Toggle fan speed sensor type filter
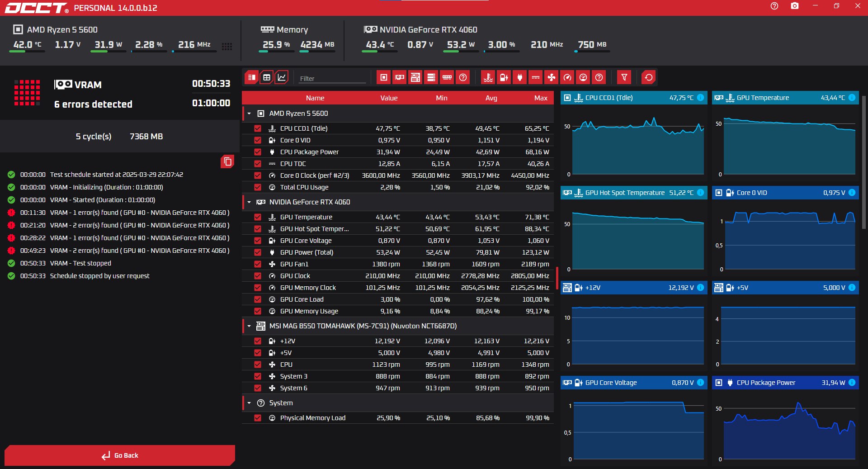Screen dimensions: 868x469 tap(552, 77)
